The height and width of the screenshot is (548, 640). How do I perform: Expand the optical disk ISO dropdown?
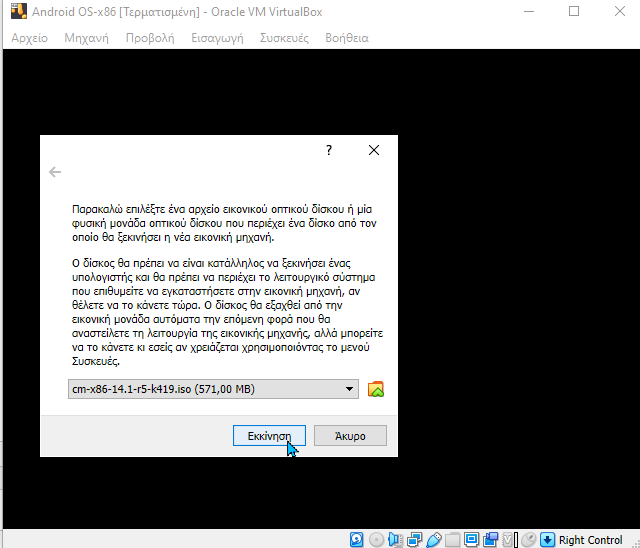tap(349, 389)
